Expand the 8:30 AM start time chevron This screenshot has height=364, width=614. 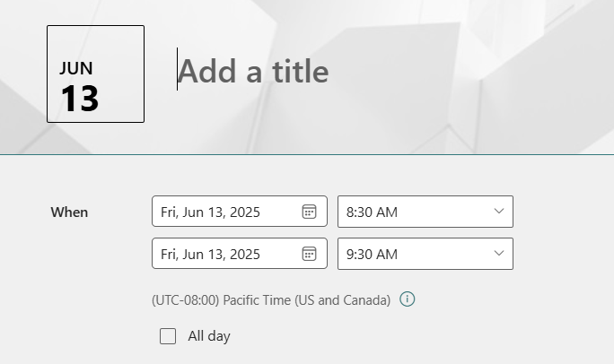tap(499, 211)
